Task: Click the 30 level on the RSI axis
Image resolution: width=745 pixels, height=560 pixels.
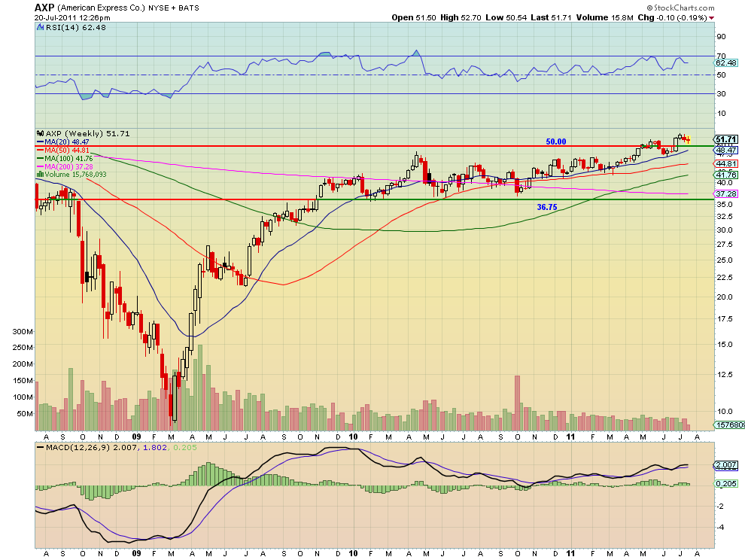Action: (x=721, y=93)
